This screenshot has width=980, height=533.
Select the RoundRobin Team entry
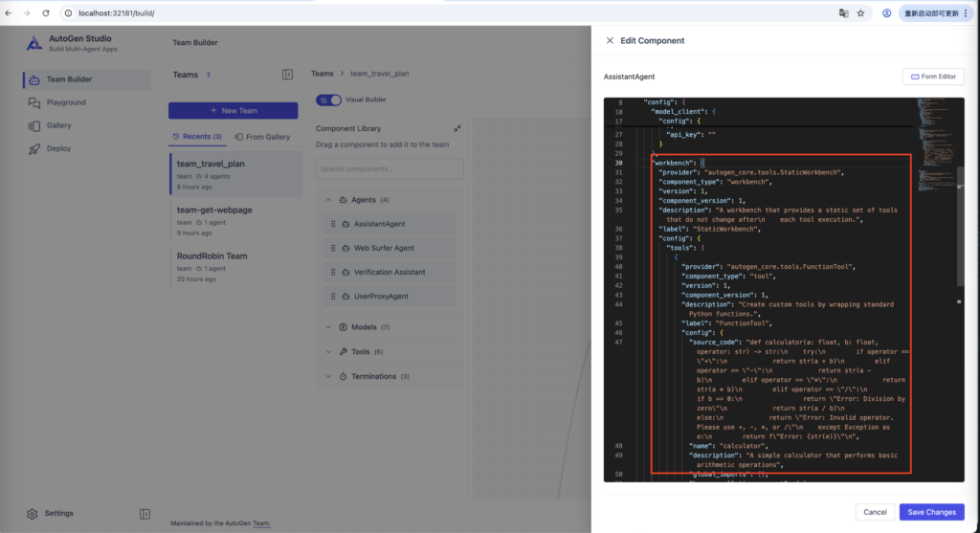235,267
